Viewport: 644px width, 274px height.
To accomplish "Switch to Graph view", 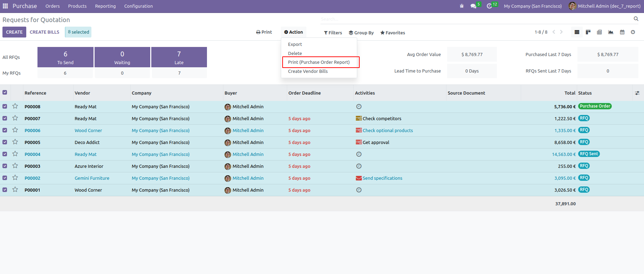I will click(x=610, y=32).
